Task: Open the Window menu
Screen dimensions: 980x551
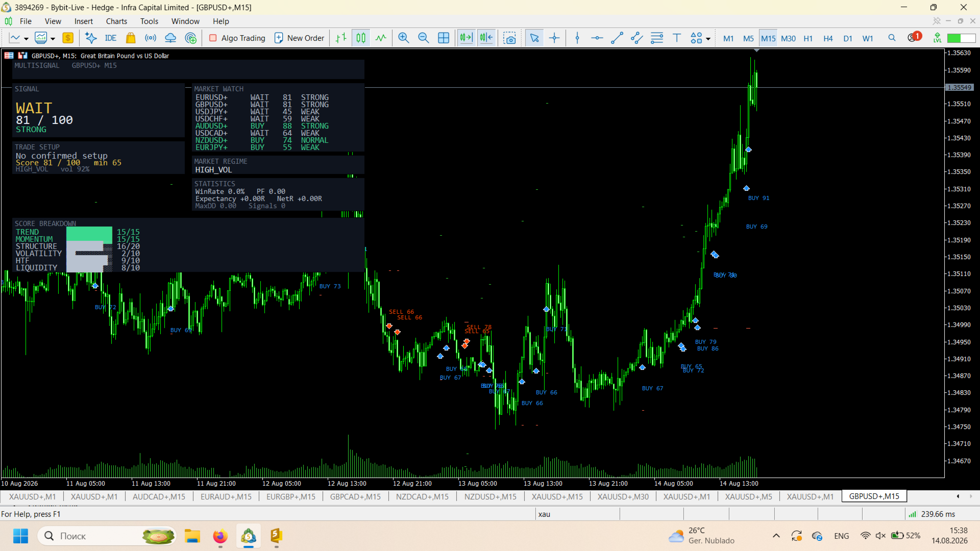Action: point(185,21)
